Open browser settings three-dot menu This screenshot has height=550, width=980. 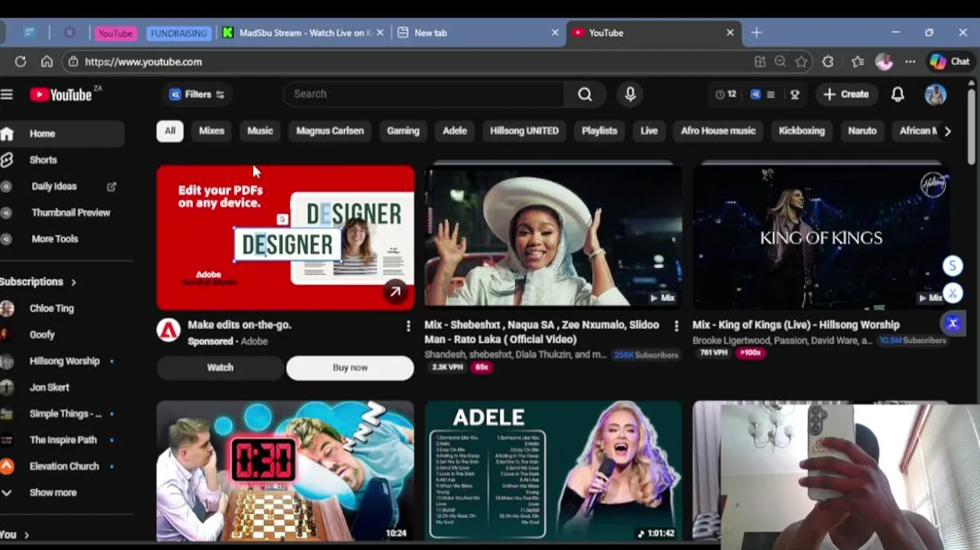pos(910,62)
